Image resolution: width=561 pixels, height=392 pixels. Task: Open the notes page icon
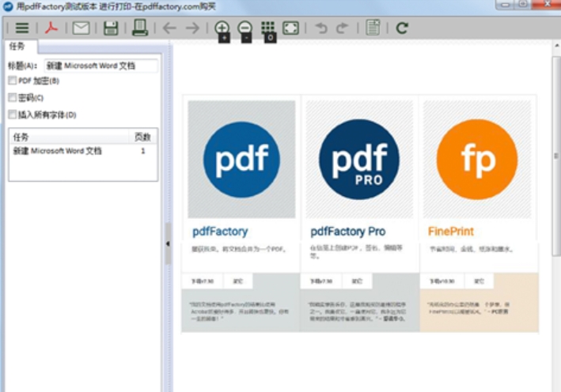373,28
